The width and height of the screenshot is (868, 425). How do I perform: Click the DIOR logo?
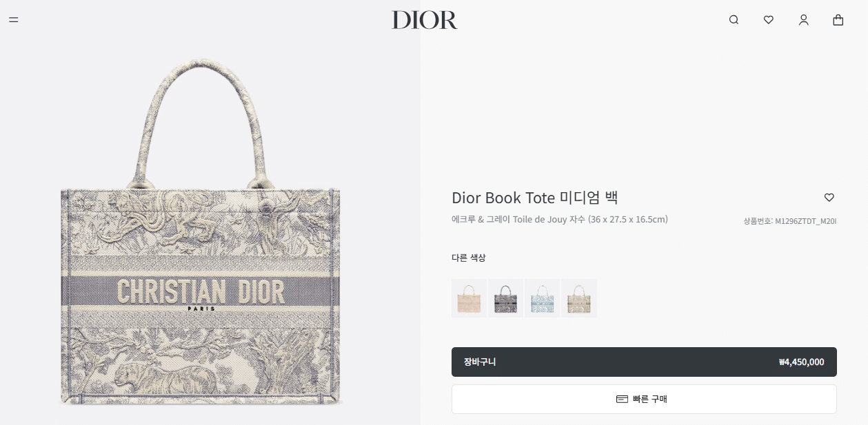pyautogui.click(x=425, y=20)
